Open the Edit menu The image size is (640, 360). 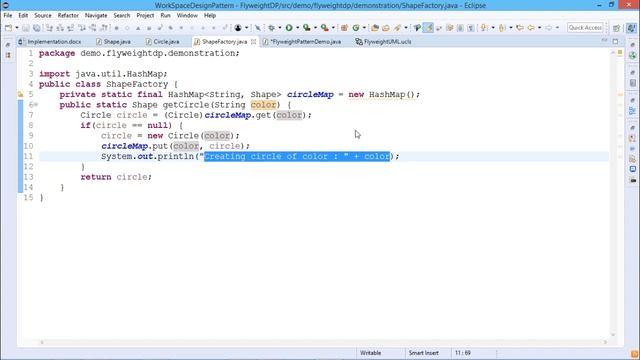(x=23, y=16)
